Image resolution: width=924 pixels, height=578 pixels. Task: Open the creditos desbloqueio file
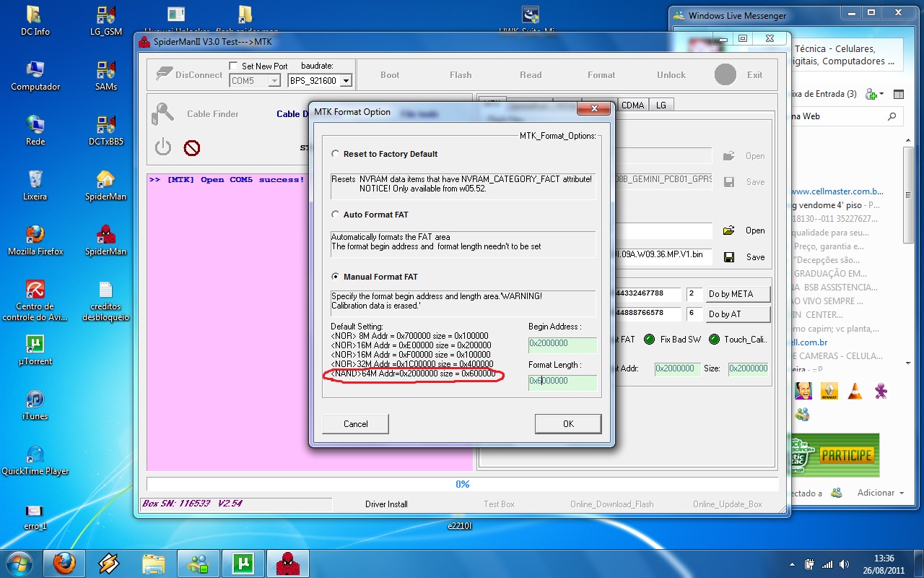pyautogui.click(x=106, y=301)
